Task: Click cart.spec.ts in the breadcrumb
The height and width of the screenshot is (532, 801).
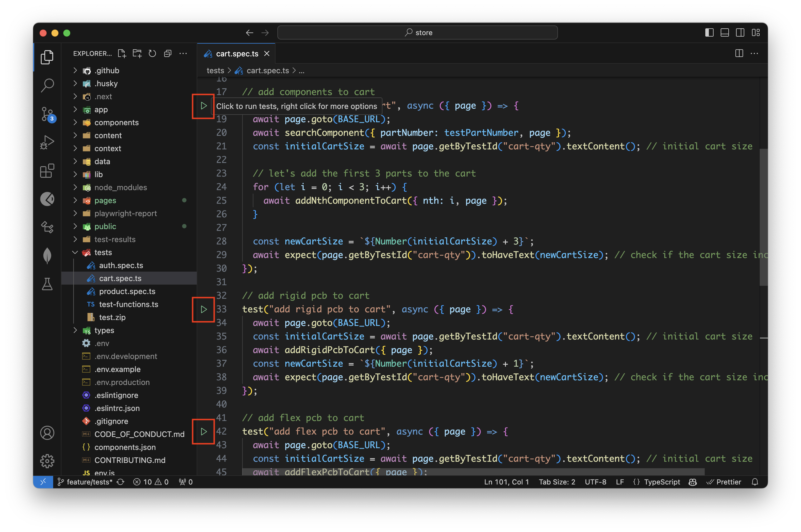Action: pos(268,70)
